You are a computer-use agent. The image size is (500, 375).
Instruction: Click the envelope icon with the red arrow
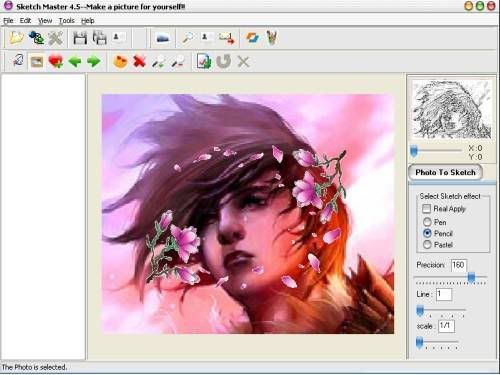point(227,38)
